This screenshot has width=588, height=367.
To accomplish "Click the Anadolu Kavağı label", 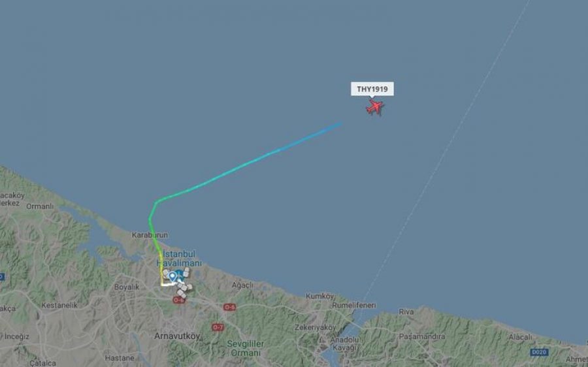I will [x=344, y=343].
